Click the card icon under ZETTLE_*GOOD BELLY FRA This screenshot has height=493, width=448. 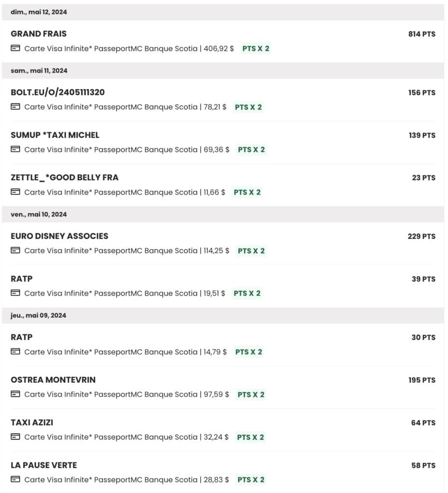[15, 192]
